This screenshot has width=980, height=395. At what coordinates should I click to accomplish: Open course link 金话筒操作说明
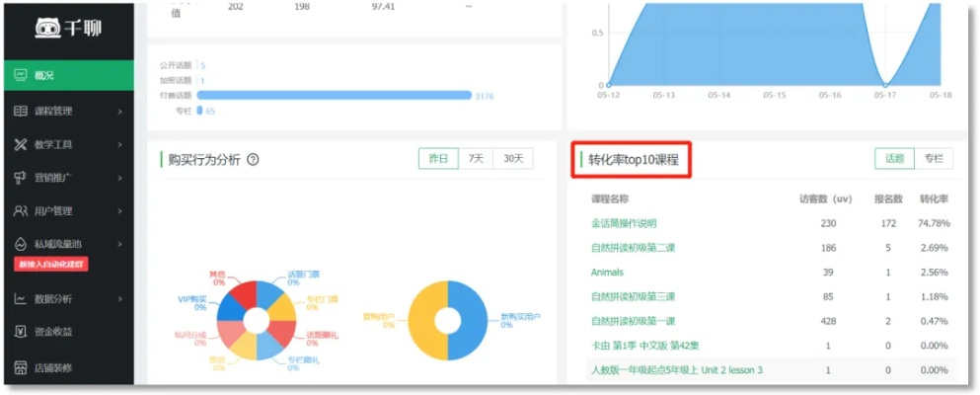coord(623,223)
